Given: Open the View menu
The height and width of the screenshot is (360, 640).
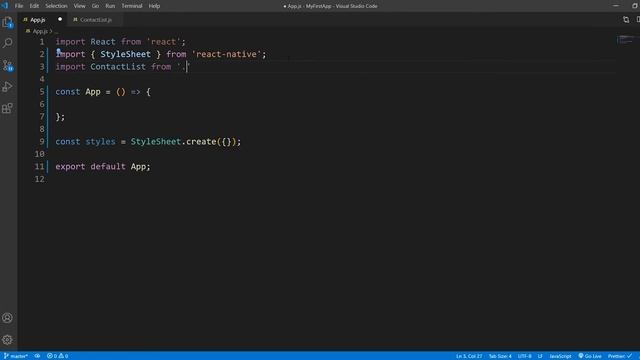Looking at the screenshot, I should coord(80,6).
